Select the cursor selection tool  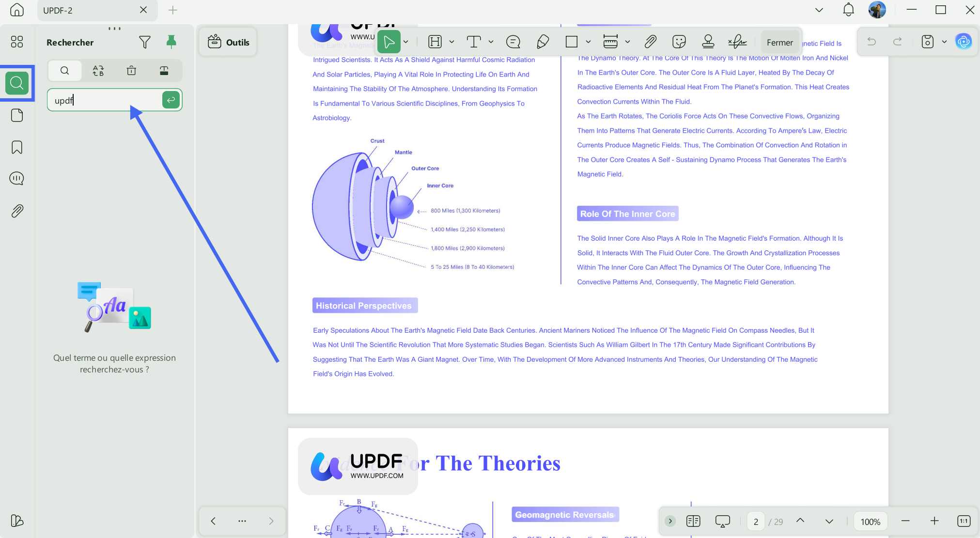(x=389, y=42)
